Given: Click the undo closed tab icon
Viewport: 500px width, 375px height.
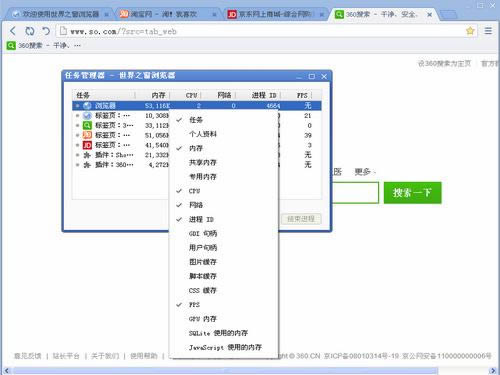Looking at the screenshot, I should pos(46,31).
